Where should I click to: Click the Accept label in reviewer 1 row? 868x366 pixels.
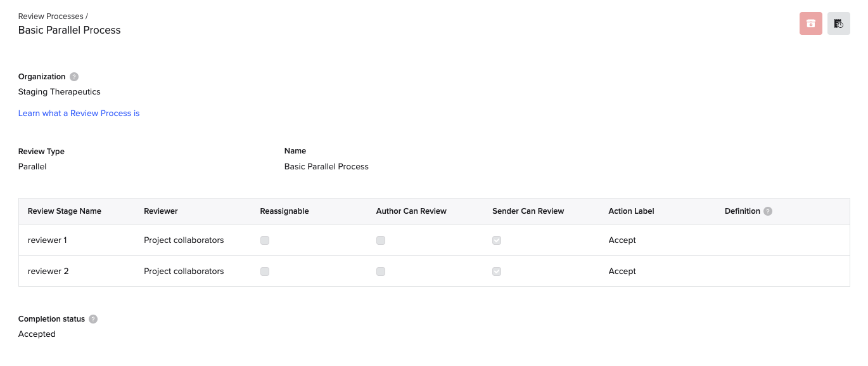622,240
